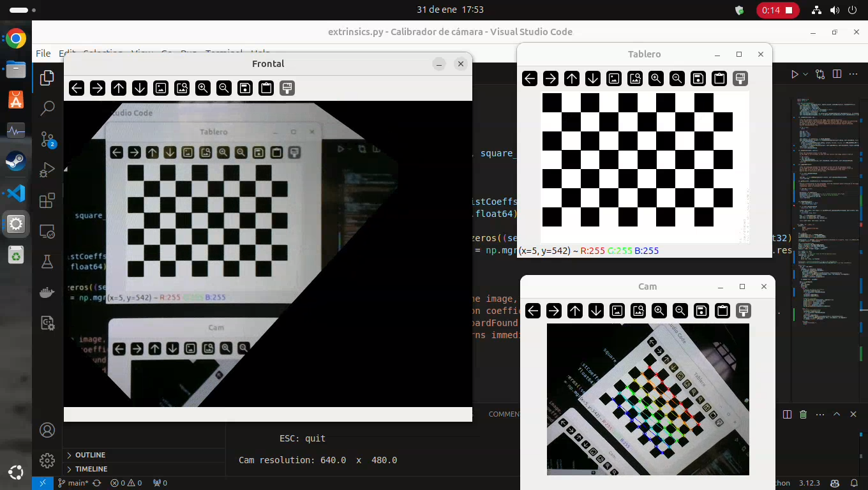Copy Cam image to clipboard

tap(722, 311)
